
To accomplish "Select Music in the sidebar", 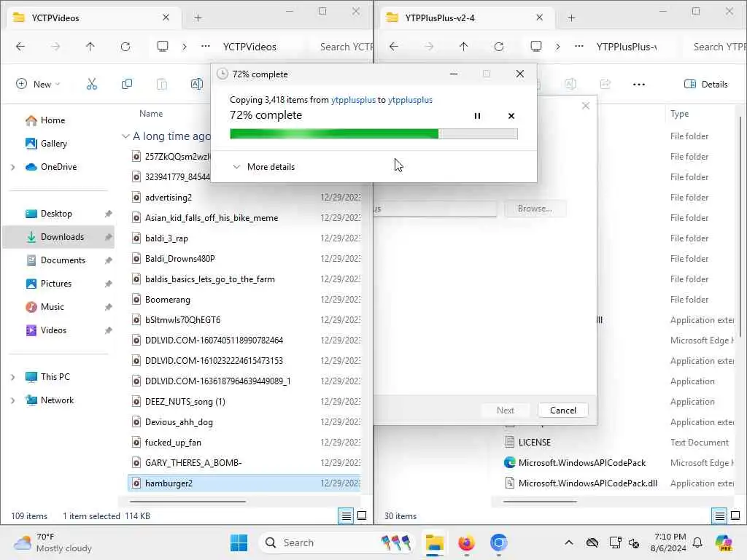I will [x=52, y=307].
